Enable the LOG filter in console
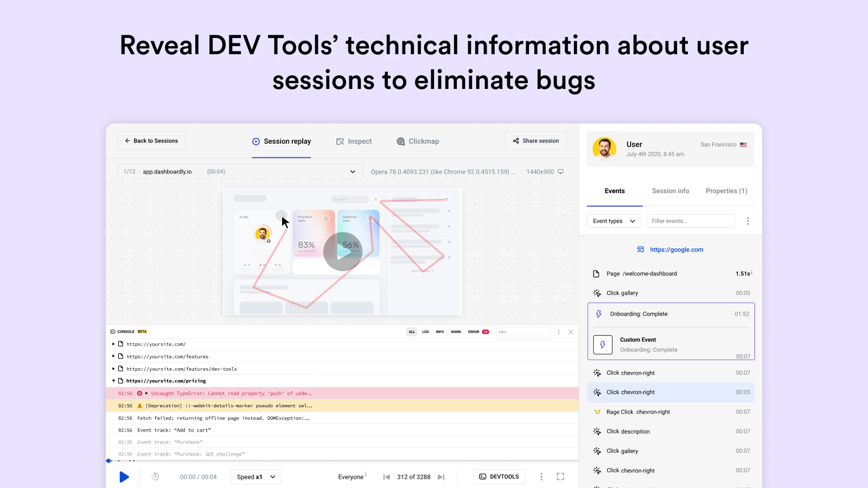The width and height of the screenshot is (868, 488). coord(425,331)
